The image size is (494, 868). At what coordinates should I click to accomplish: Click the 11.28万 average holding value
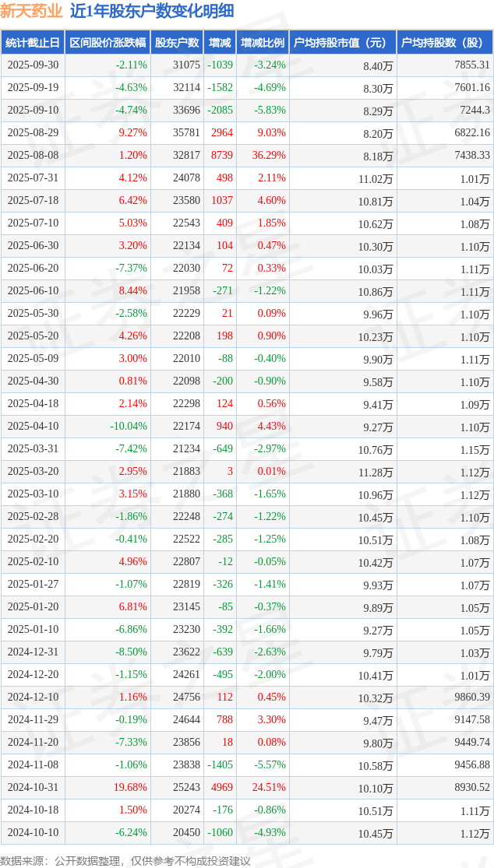click(377, 472)
